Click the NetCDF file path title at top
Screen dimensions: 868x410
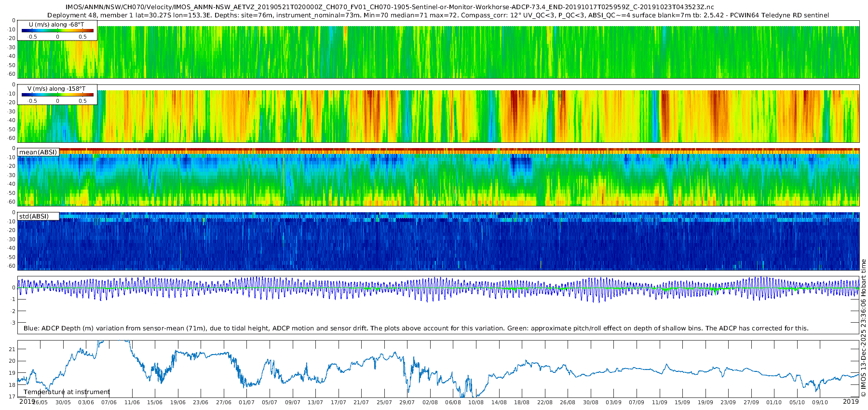pos(390,7)
